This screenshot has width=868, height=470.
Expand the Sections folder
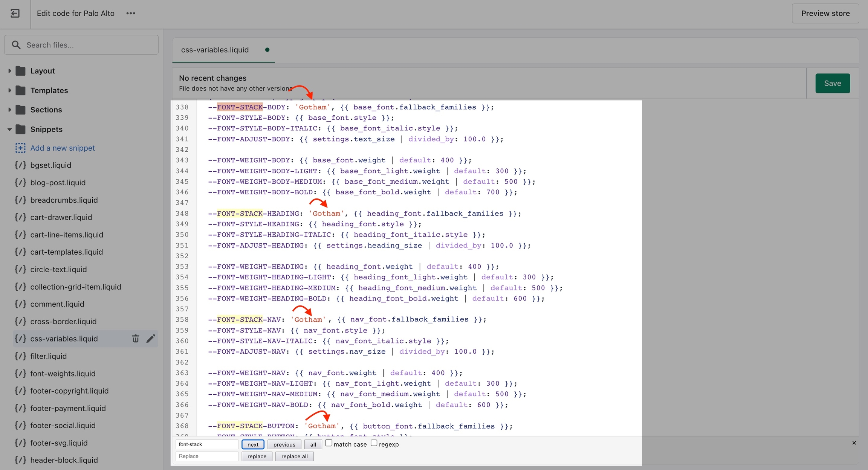pos(10,110)
